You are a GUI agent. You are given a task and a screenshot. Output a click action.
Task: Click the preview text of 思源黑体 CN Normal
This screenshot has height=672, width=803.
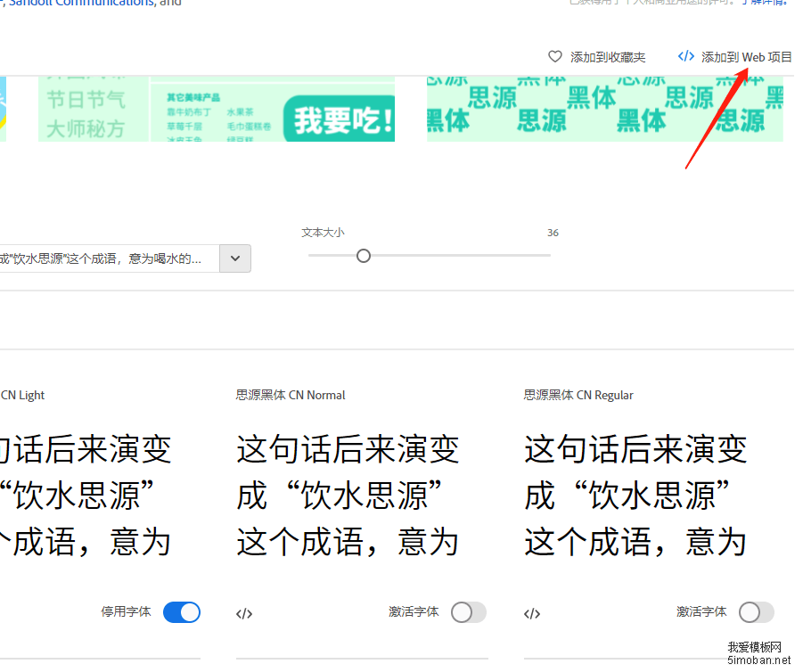point(348,496)
